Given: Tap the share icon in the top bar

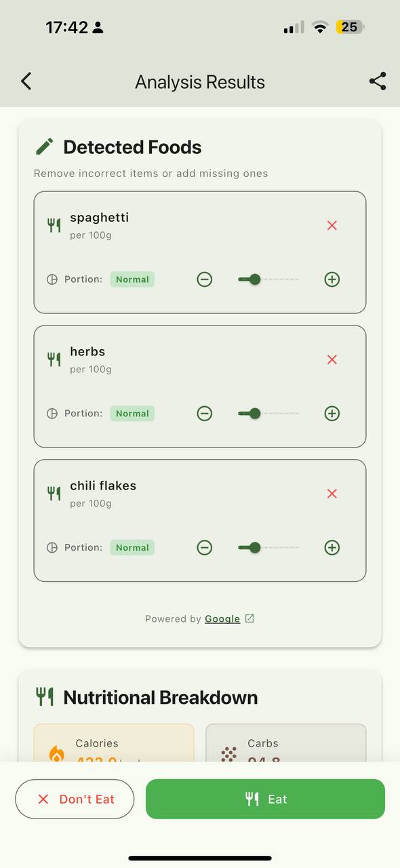Looking at the screenshot, I should point(377,81).
